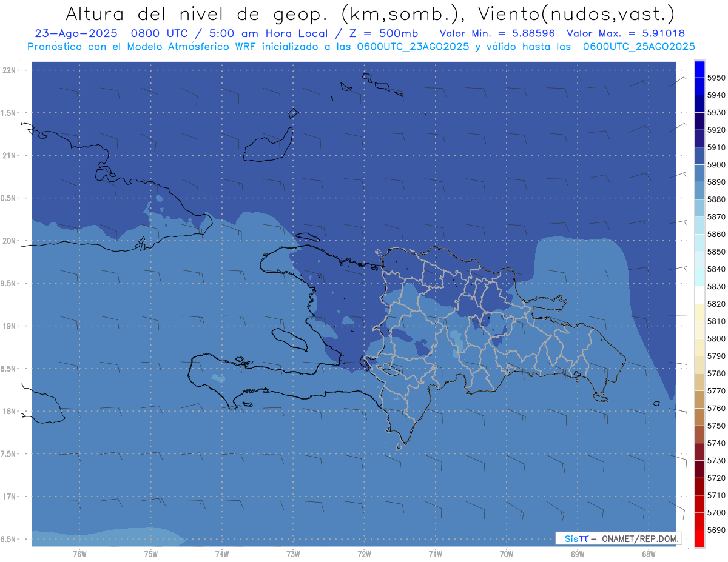This screenshot has width=728, height=562.
Task: Click the latitude axis label '18N'
Action: 8,411
